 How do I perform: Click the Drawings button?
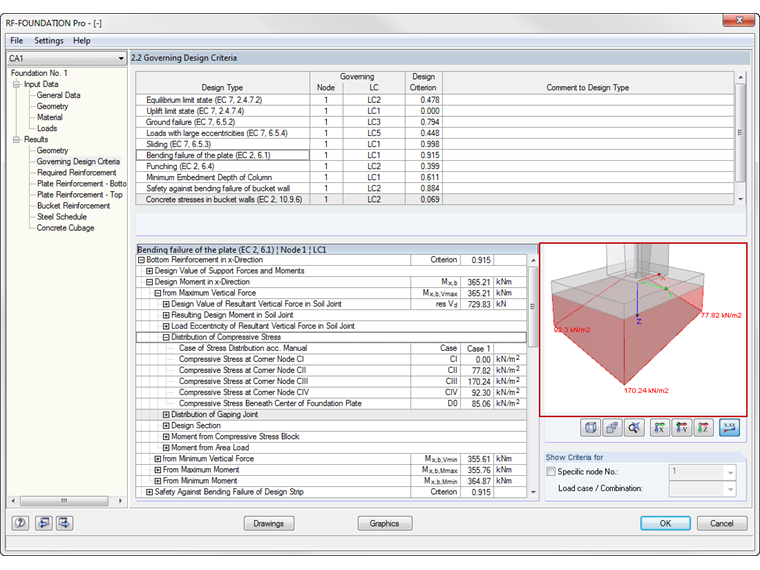coord(269,523)
